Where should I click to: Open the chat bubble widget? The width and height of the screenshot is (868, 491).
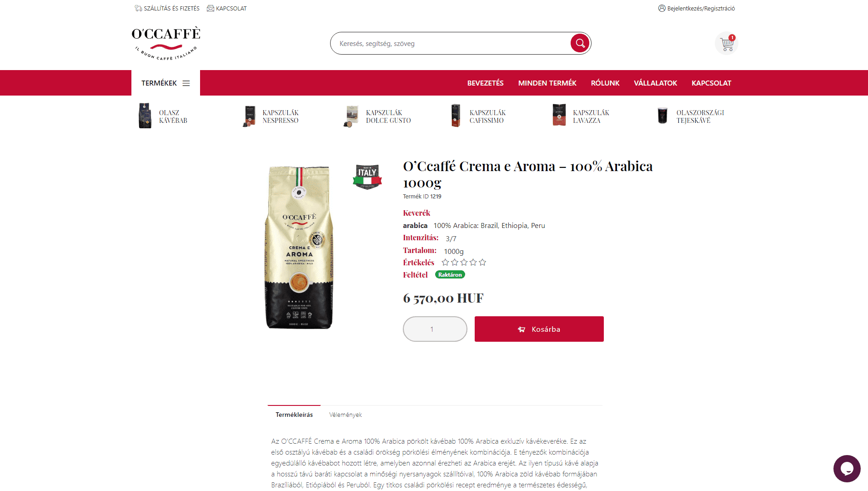pos(847,468)
